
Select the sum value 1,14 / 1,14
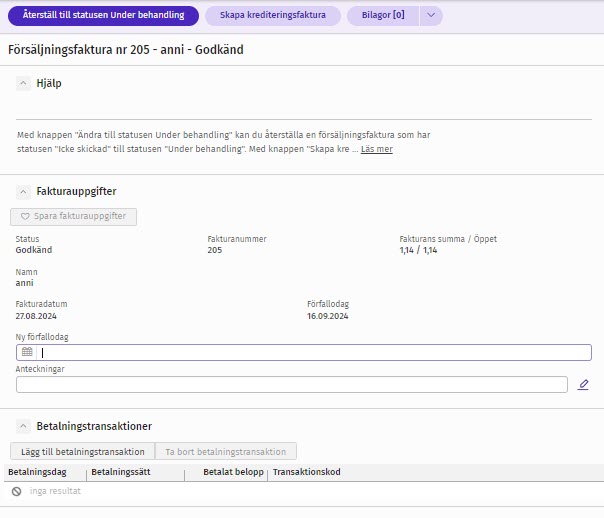[418, 250]
